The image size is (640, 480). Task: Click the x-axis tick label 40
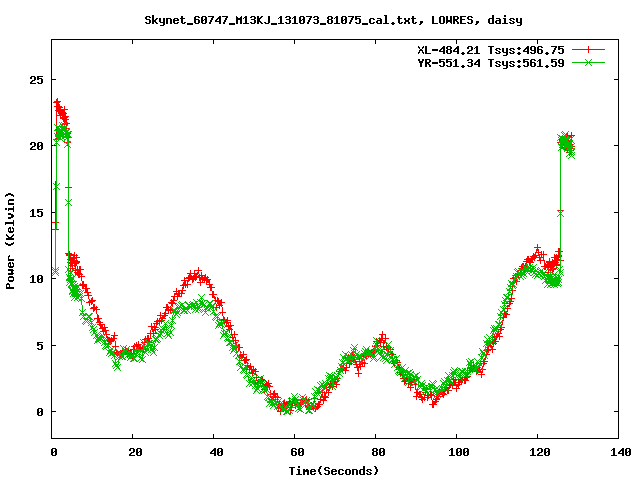tap(216, 452)
